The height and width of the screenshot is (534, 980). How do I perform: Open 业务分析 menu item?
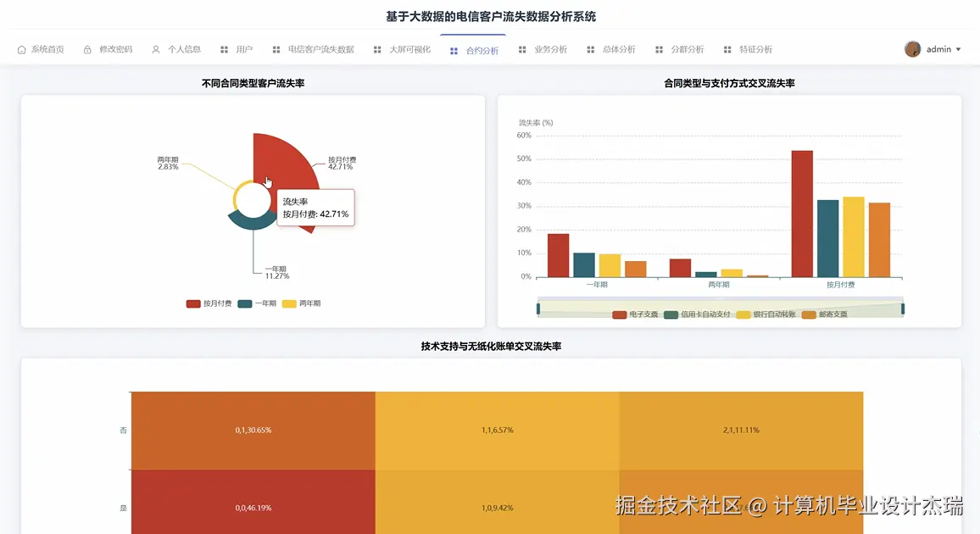click(551, 49)
